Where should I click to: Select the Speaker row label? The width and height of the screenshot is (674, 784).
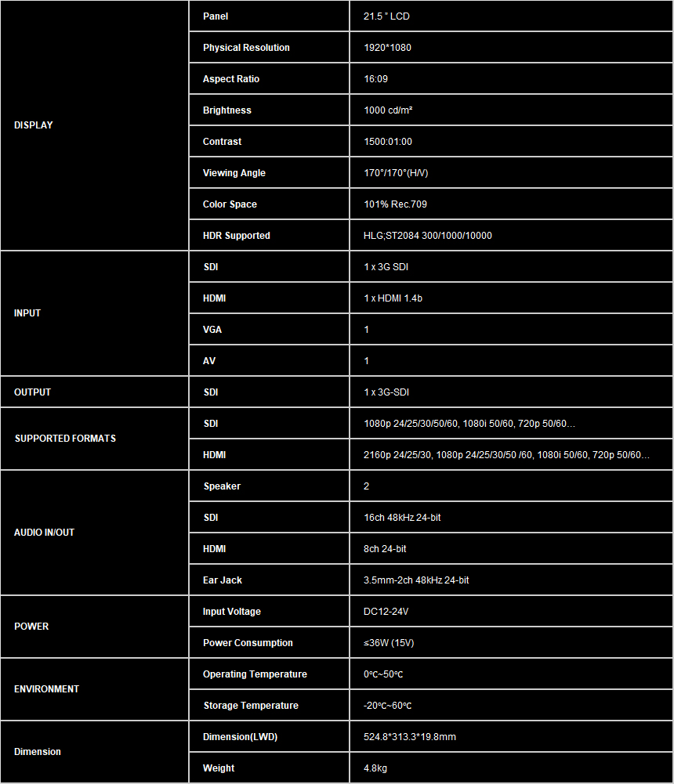(x=222, y=486)
